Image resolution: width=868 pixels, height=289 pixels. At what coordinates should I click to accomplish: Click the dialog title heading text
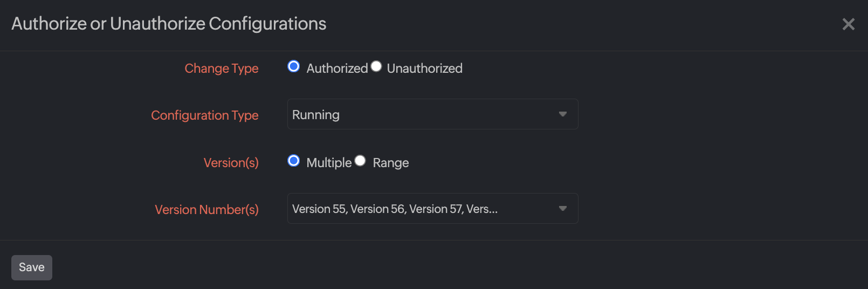[x=169, y=24]
